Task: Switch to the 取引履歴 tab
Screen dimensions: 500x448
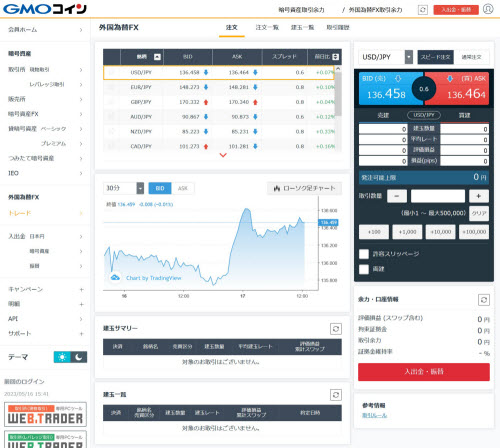Action: coord(338,28)
